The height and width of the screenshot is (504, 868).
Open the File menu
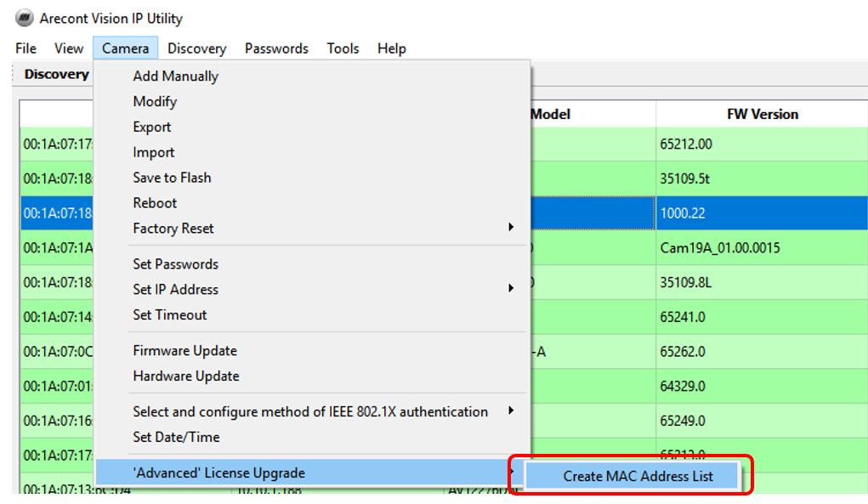point(25,48)
